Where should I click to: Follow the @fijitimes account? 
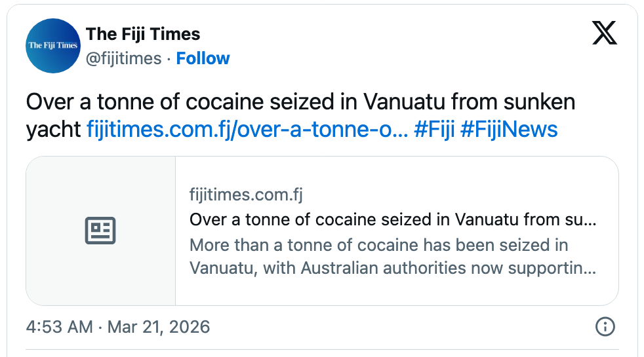point(203,58)
